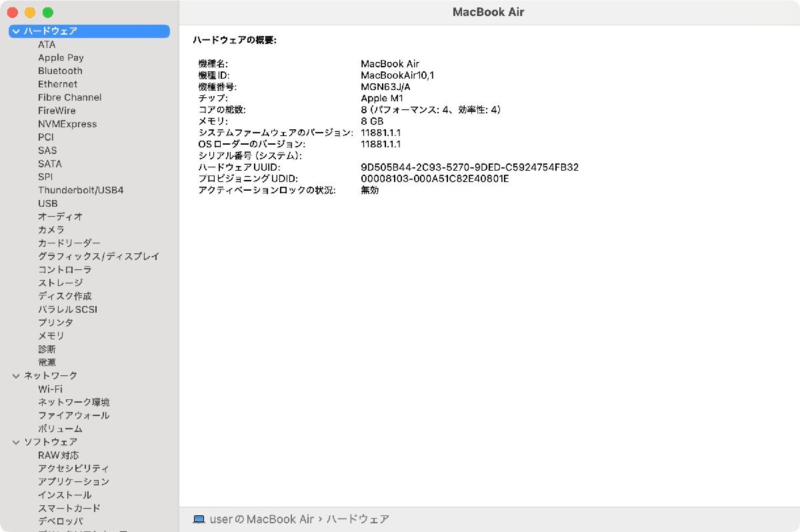Select メモリ in the sidebar
The image size is (800, 532).
pos(51,336)
